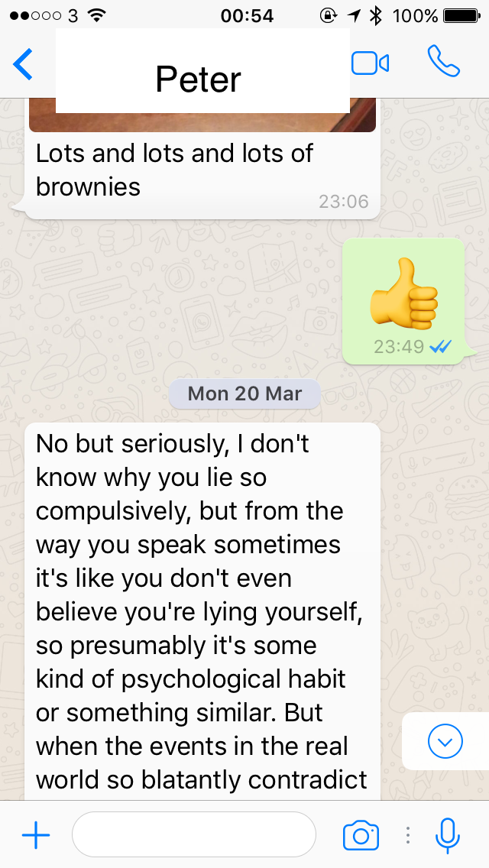Open the attachment plus menu

point(36,835)
